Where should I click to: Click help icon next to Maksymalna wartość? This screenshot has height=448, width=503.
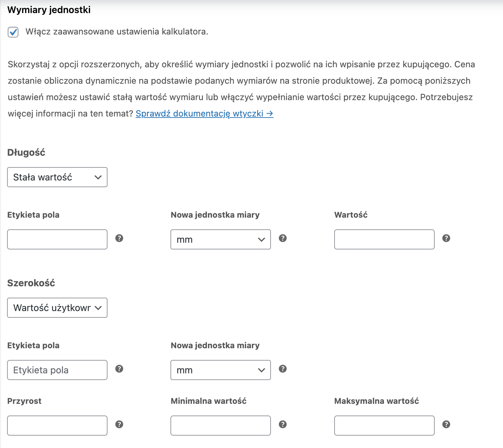coord(446,424)
